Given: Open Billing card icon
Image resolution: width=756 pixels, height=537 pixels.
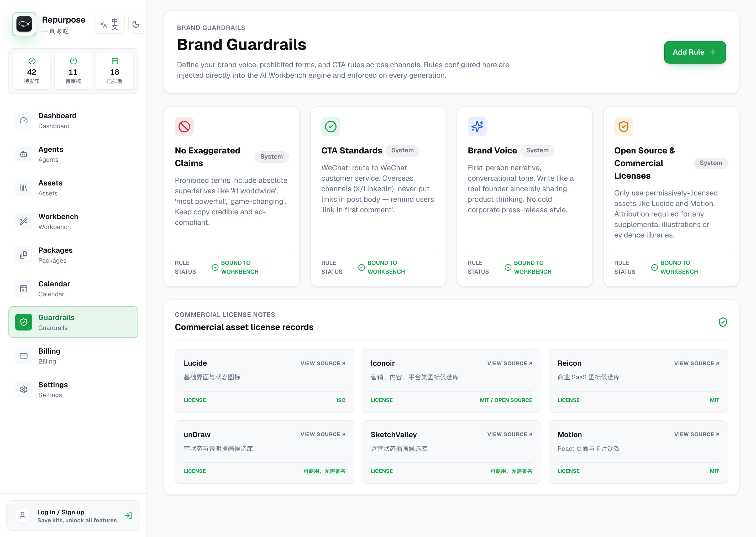Looking at the screenshot, I should (23, 356).
